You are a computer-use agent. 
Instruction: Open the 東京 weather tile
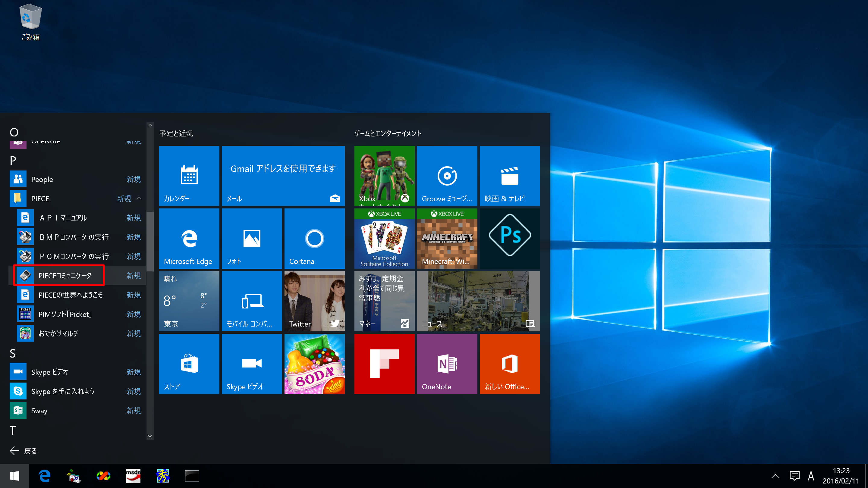189,301
